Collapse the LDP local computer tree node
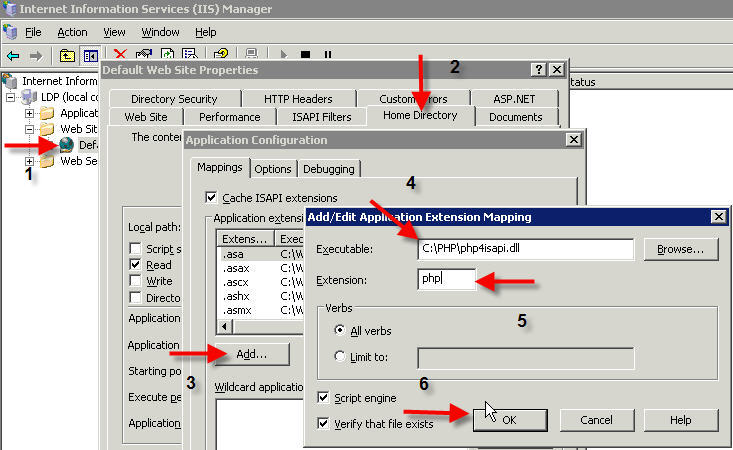The image size is (733, 450). [10, 97]
